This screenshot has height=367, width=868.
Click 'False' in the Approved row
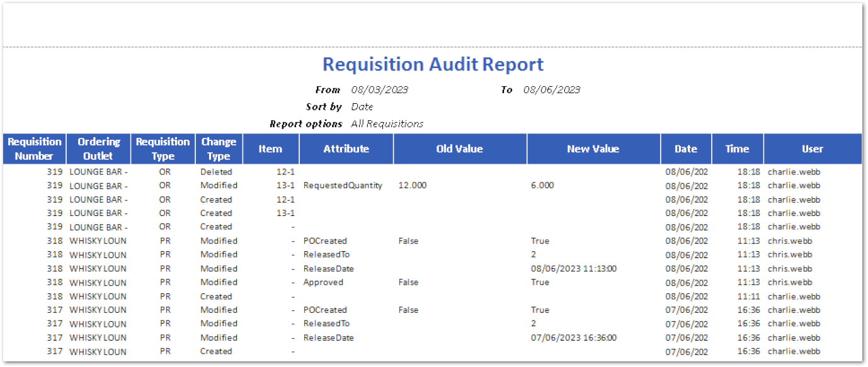point(408,283)
